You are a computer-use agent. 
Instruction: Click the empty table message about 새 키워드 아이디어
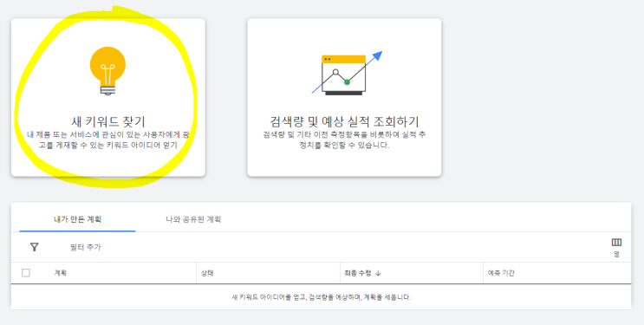click(x=322, y=297)
